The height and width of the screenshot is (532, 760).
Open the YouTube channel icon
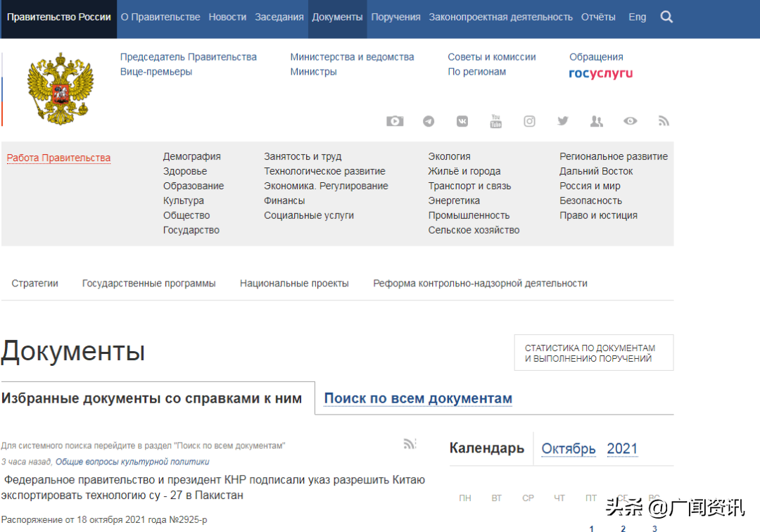coord(496,121)
